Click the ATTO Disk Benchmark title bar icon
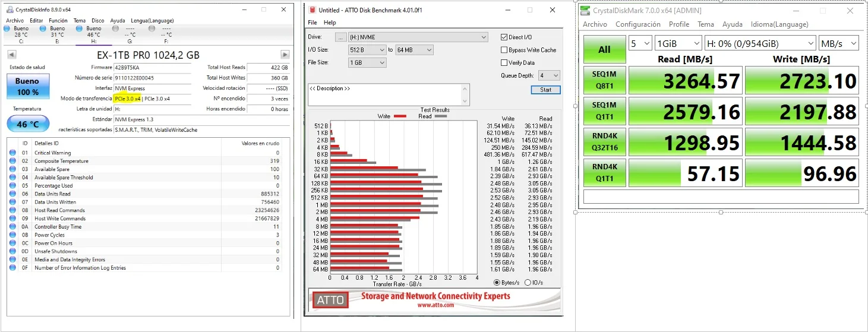868x332 pixels. coord(312,10)
